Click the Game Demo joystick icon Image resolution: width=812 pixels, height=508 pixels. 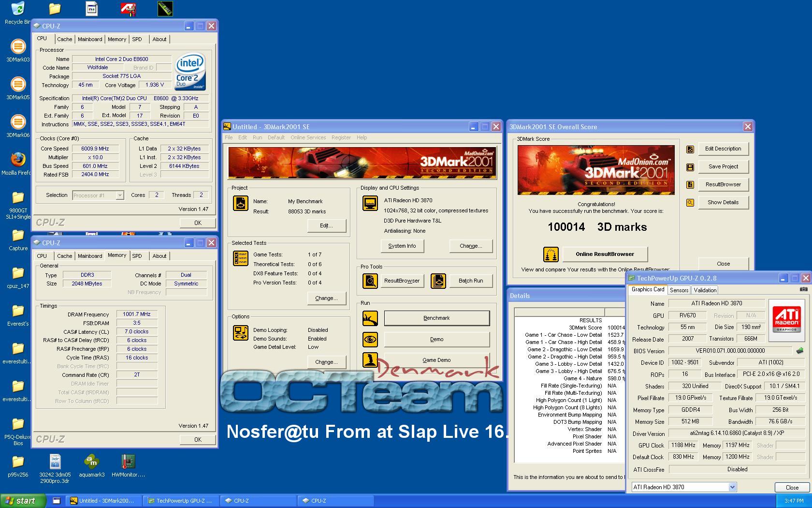tap(370, 360)
